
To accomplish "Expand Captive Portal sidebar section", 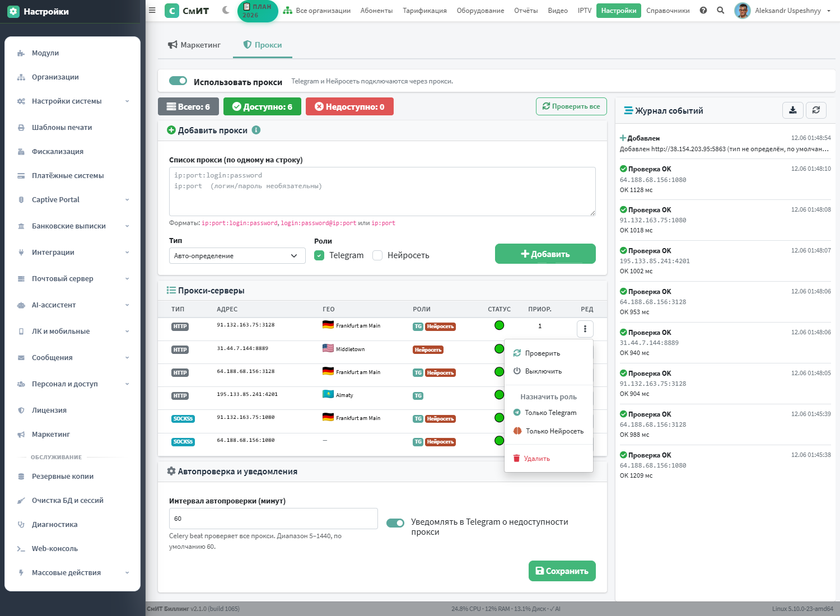I will click(73, 200).
